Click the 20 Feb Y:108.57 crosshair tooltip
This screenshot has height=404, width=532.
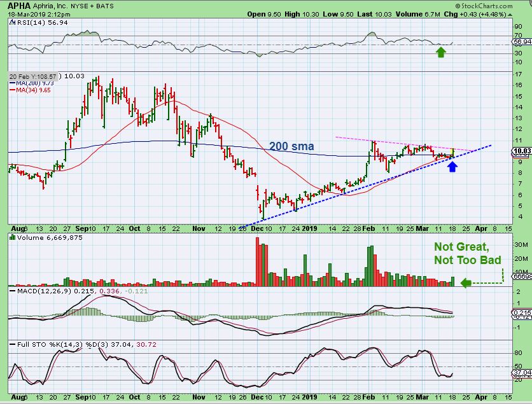[32, 76]
